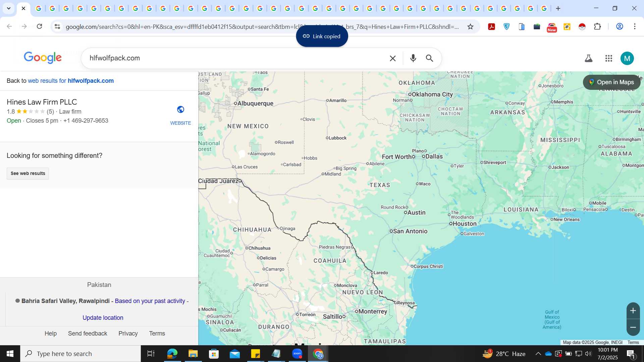
Task: Submit search with magnifier icon
Action: click(430, 58)
